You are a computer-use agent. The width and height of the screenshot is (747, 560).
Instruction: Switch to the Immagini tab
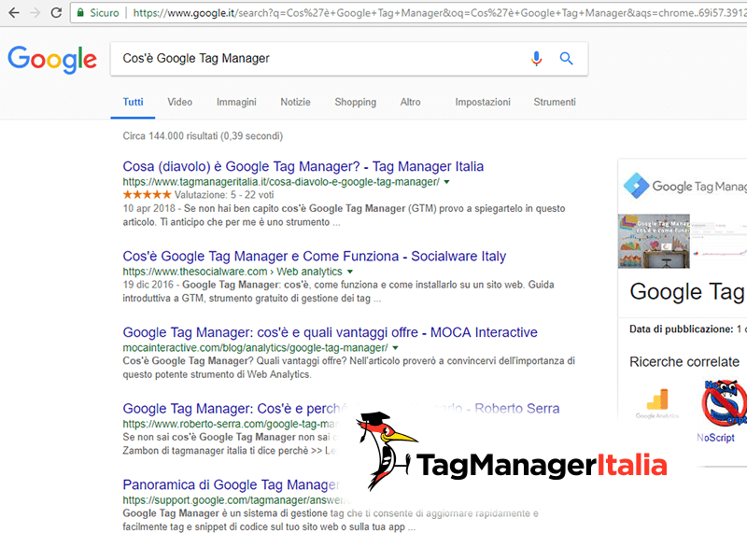pyautogui.click(x=236, y=102)
